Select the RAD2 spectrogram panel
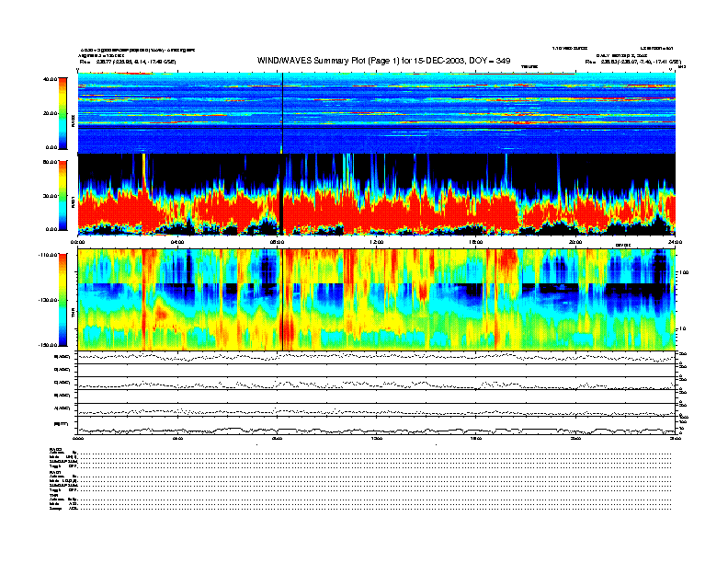 click(377, 113)
